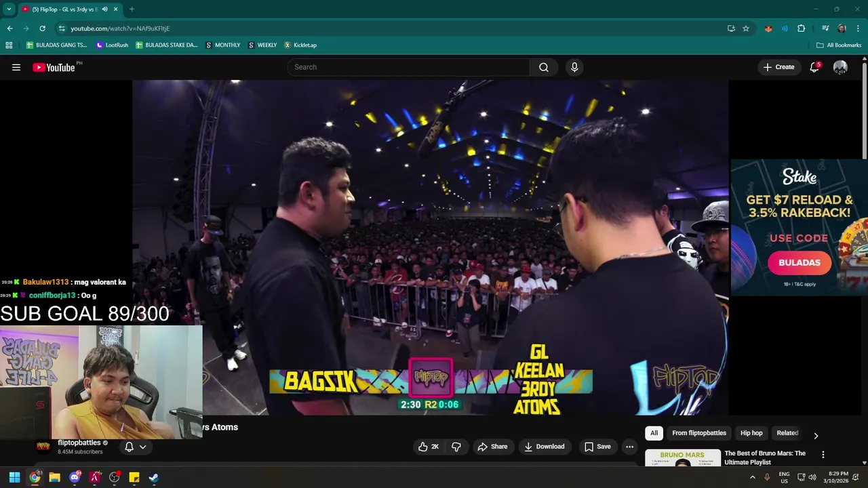Focus the YouTube search field
The width and height of the screenshot is (868, 488).
(408, 67)
